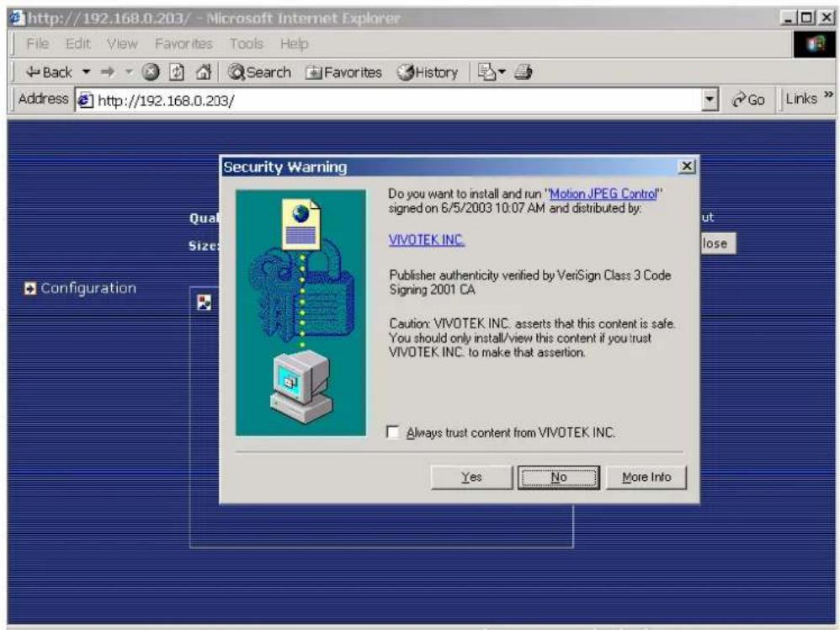Expand the Configuration arrow icon
The width and height of the screenshot is (840, 630).
pyautogui.click(x=30, y=288)
